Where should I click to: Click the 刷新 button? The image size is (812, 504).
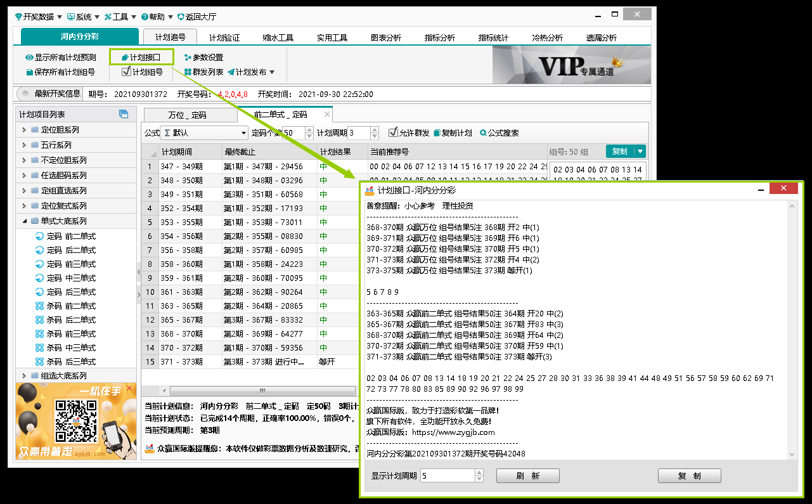coord(527,476)
